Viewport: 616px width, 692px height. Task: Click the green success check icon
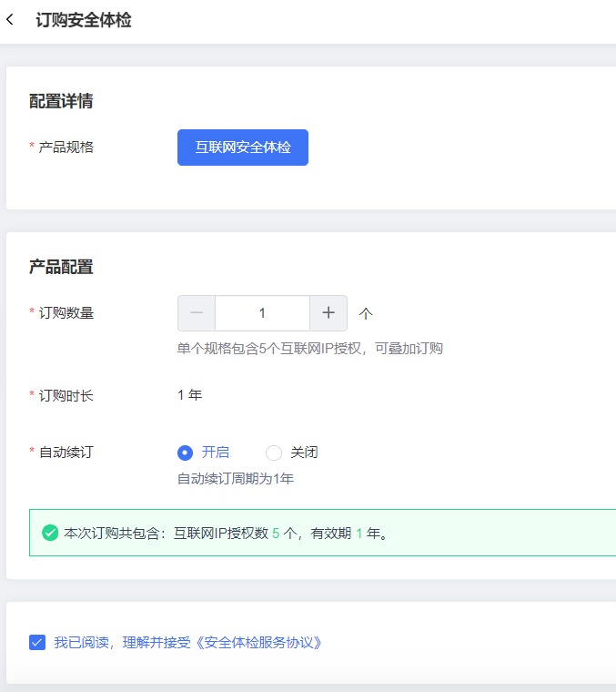pyautogui.click(x=50, y=533)
